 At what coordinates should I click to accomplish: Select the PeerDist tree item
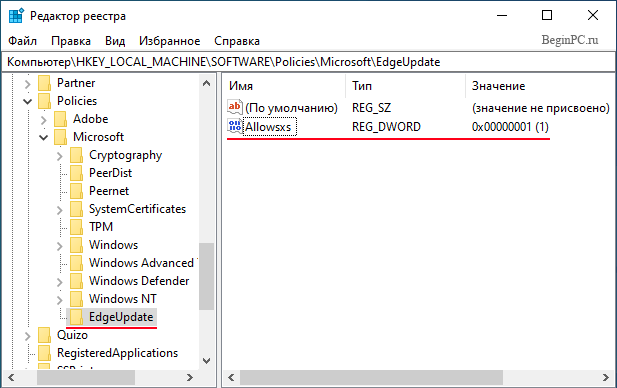[111, 173]
